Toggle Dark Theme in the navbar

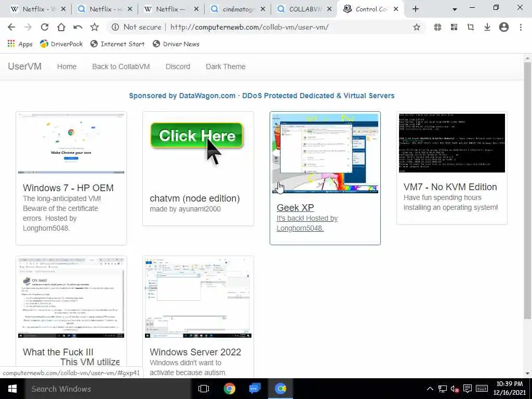click(225, 66)
